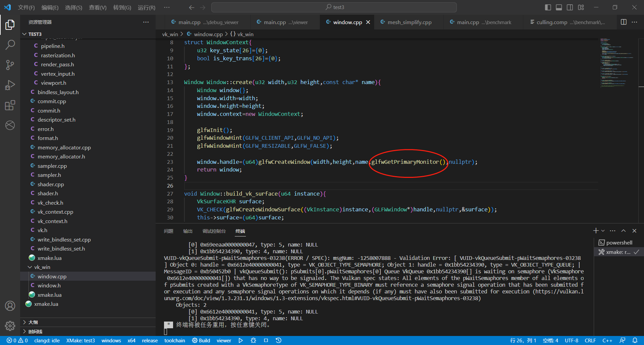This screenshot has width=644, height=345.
Task: Open the Run and Debug view
Action: 10,85
